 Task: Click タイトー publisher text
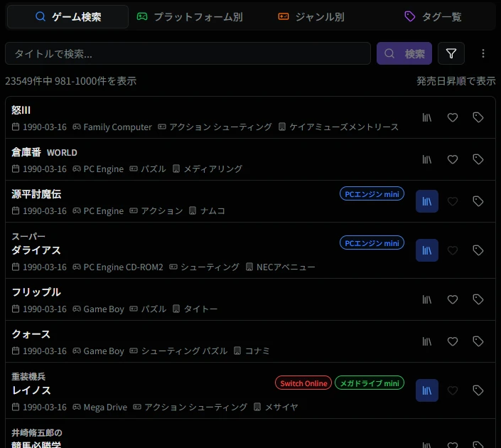pyautogui.click(x=200, y=309)
